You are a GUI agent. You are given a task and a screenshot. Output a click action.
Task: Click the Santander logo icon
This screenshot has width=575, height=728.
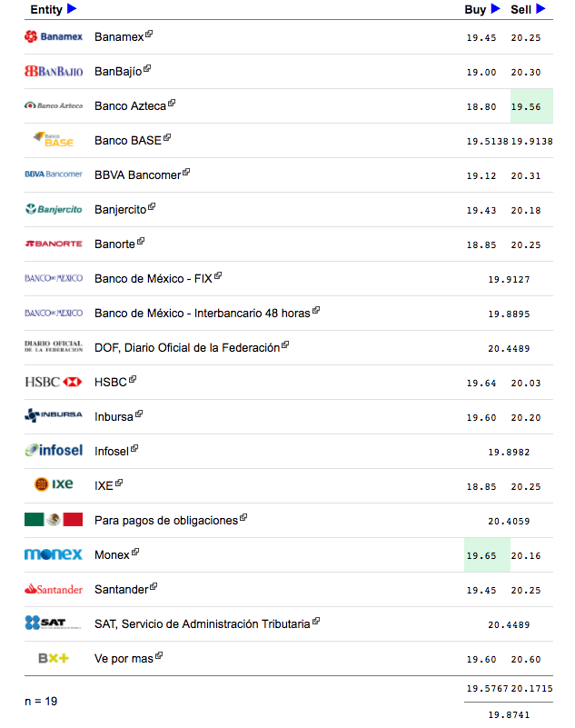54,589
